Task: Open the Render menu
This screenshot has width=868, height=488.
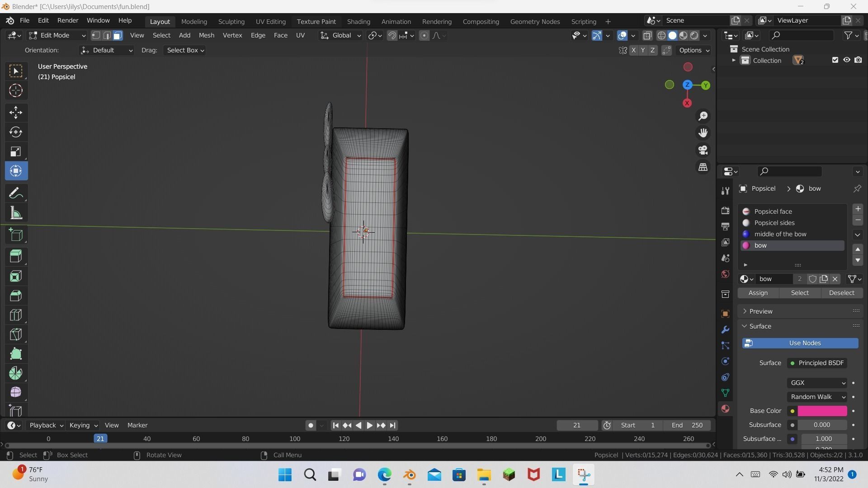Action: point(67,21)
